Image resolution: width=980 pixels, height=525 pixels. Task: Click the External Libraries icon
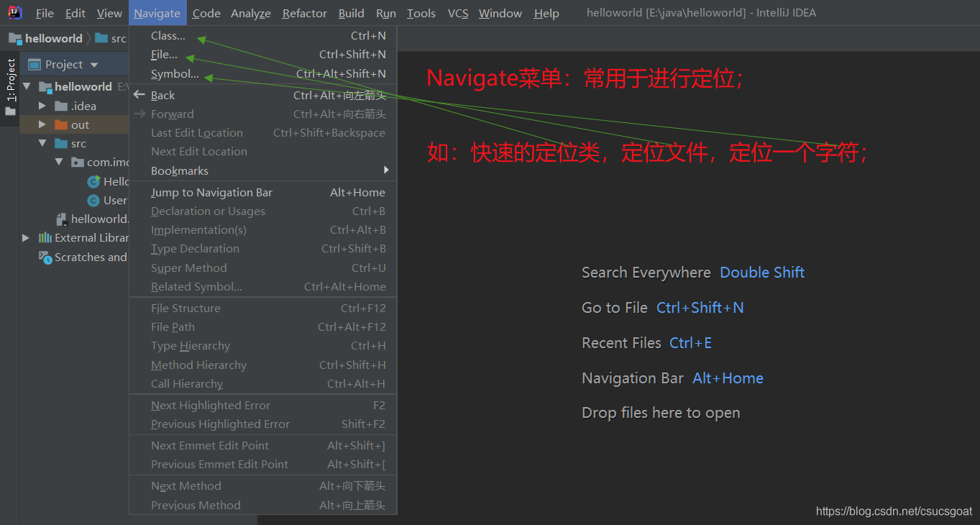point(45,237)
